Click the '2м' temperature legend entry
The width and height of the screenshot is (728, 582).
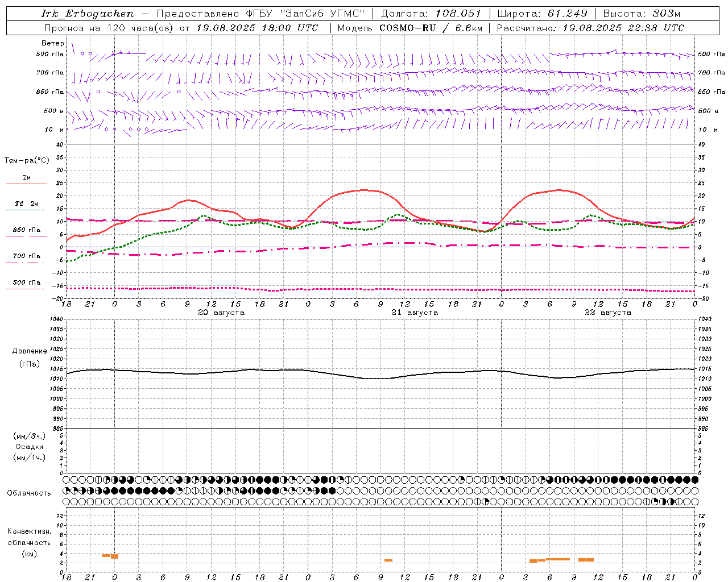coord(27,178)
